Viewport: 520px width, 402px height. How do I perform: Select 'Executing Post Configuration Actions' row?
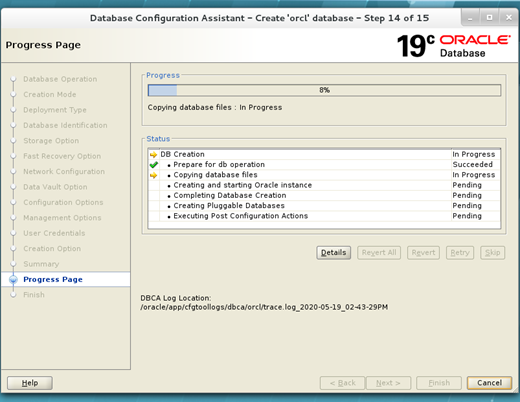[x=324, y=216]
